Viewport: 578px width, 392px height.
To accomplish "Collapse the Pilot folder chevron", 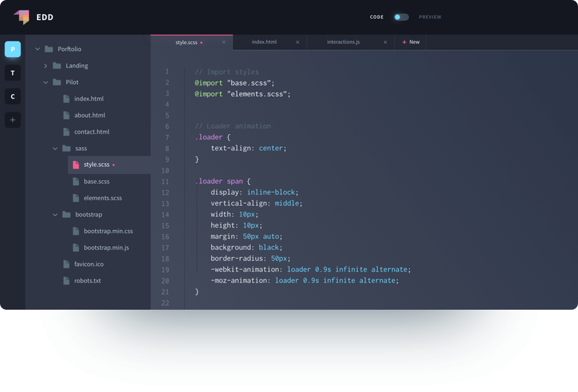I will coord(45,82).
